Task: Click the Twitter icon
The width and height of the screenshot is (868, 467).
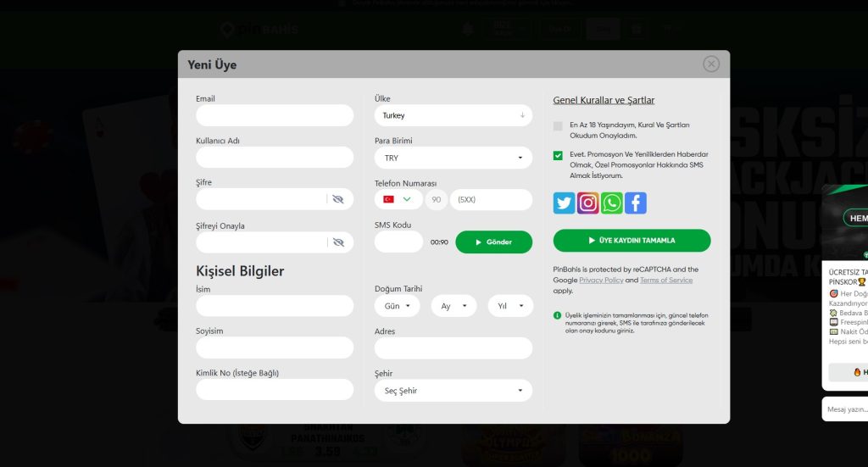Action: [564, 203]
